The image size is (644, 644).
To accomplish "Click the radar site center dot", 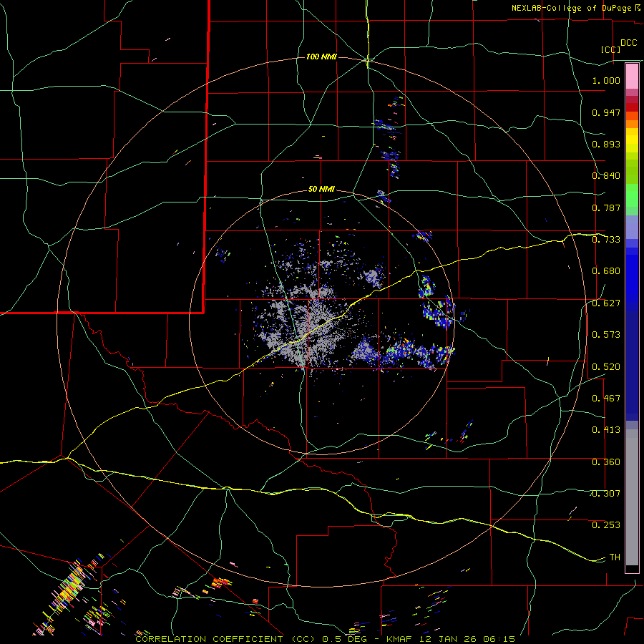I will pyautogui.click(x=322, y=321).
